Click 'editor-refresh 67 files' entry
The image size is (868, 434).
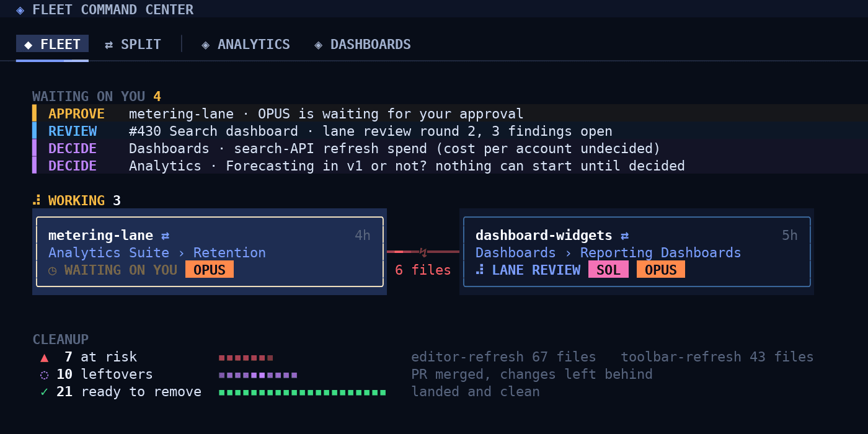(503, 357)
